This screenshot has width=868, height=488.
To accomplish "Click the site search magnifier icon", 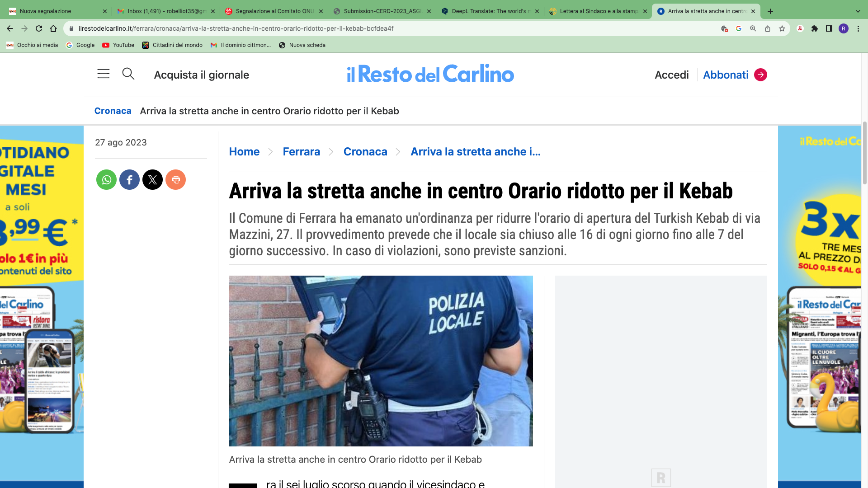I will (128, 74).
